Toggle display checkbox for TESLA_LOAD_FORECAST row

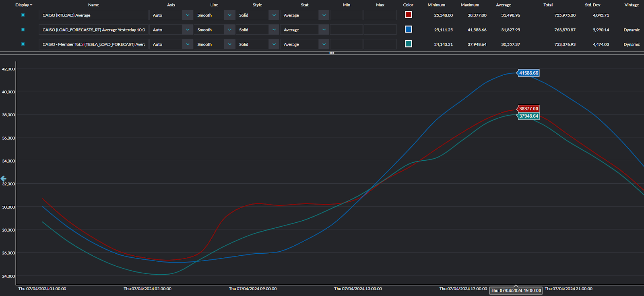(x=23, y=44)
